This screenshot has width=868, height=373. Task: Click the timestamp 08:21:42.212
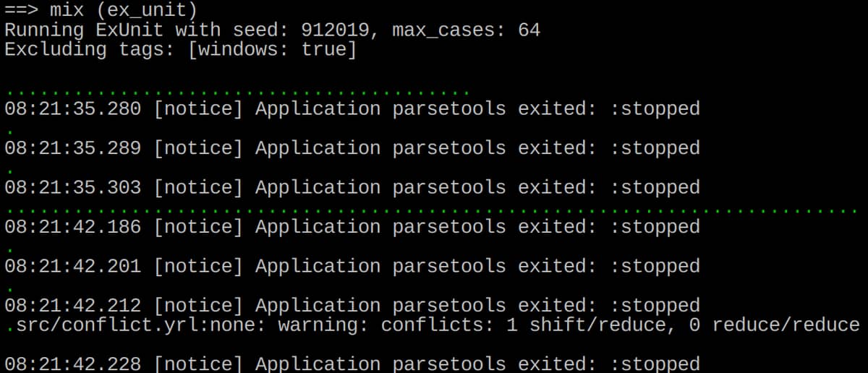coord(72,305)
